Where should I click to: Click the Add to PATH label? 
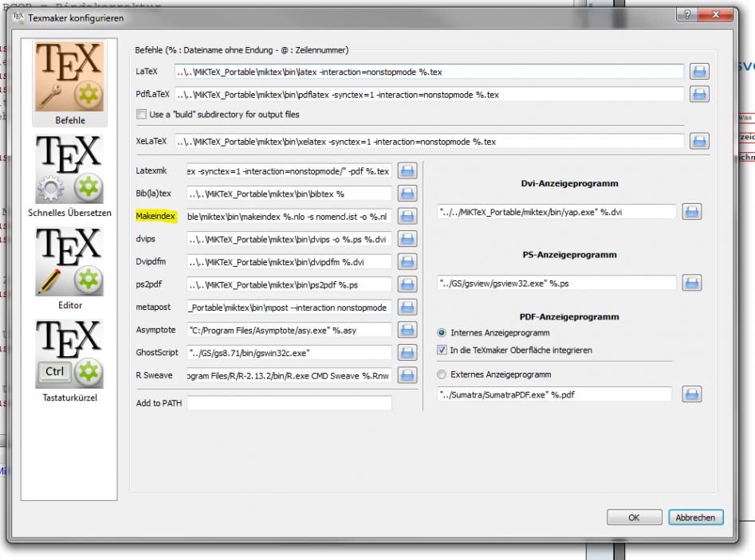pyautogui.click(x=159, y=403)
